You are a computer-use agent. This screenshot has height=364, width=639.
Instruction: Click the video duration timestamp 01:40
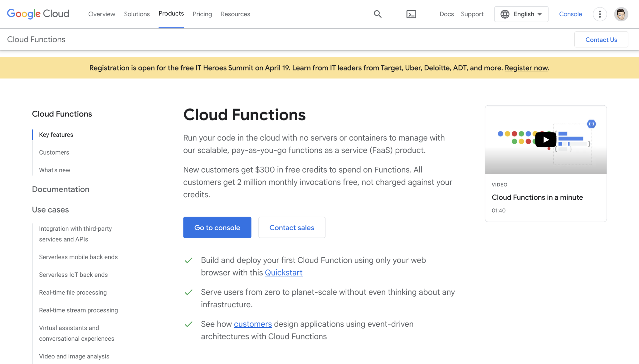[x=498, y=210]
